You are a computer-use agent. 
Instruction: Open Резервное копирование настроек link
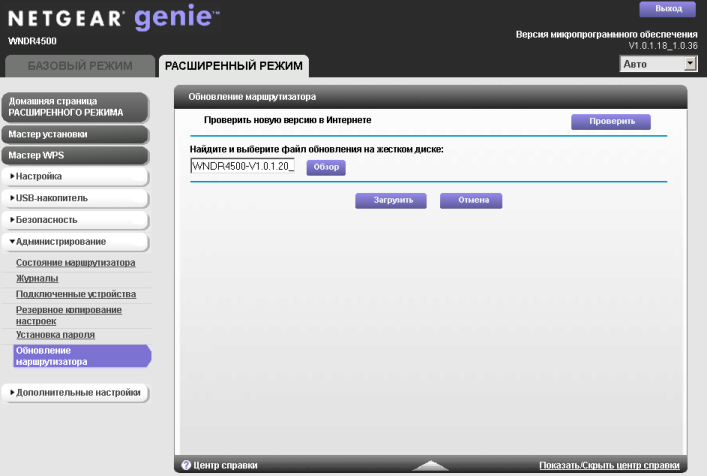coord(69,315)
